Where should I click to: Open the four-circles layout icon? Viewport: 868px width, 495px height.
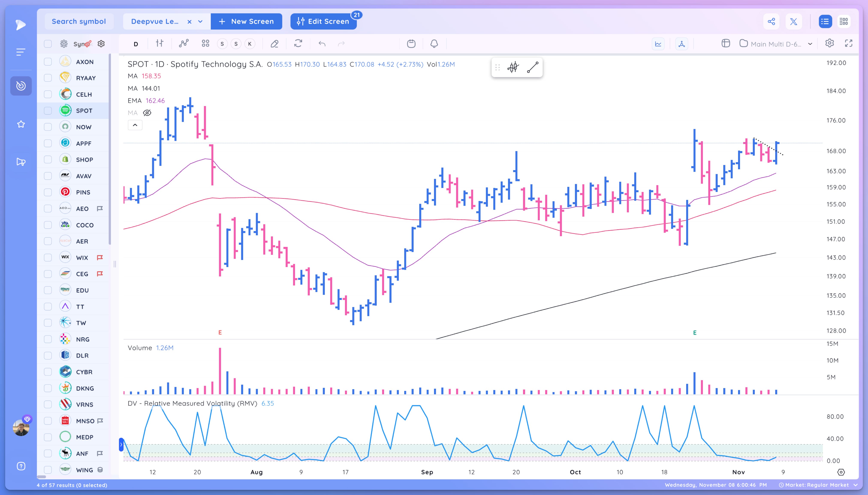pos(205,43)
